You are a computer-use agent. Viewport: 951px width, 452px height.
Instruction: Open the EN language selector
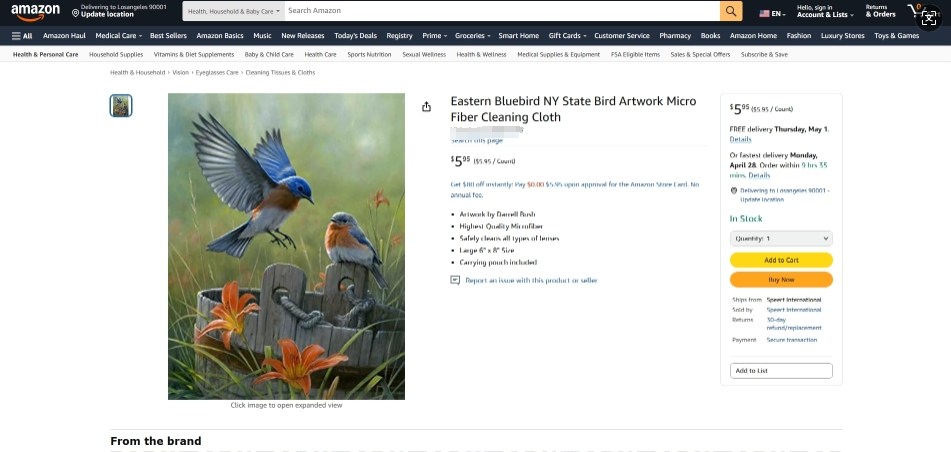click(x=772, y=13)
